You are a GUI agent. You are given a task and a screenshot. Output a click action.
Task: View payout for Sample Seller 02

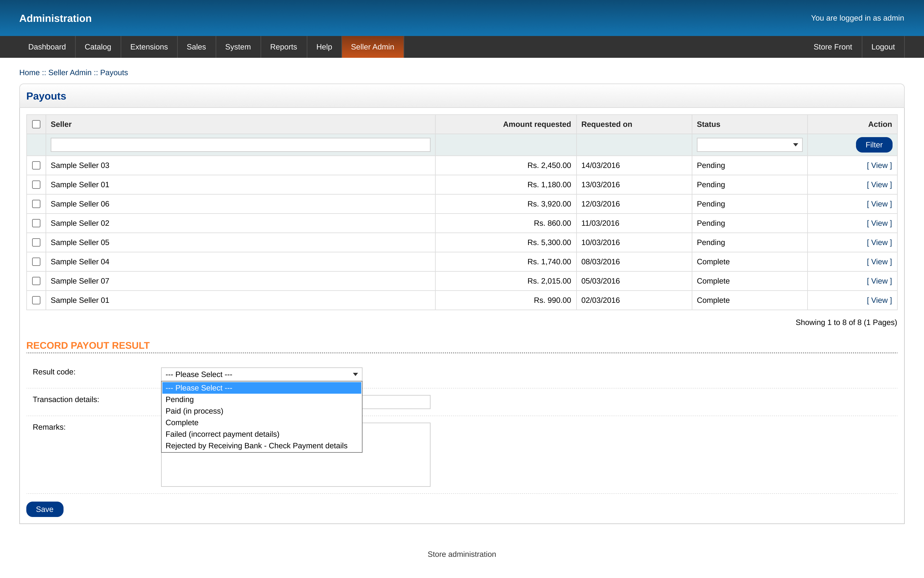879,223
